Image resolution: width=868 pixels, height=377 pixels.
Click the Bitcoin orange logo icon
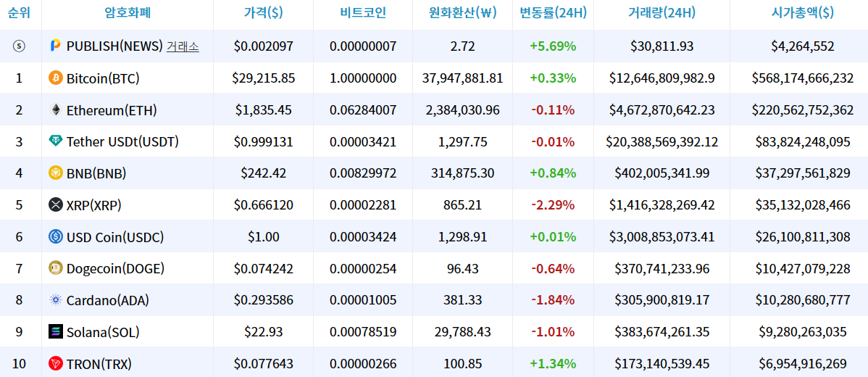[x=55, y=78]
